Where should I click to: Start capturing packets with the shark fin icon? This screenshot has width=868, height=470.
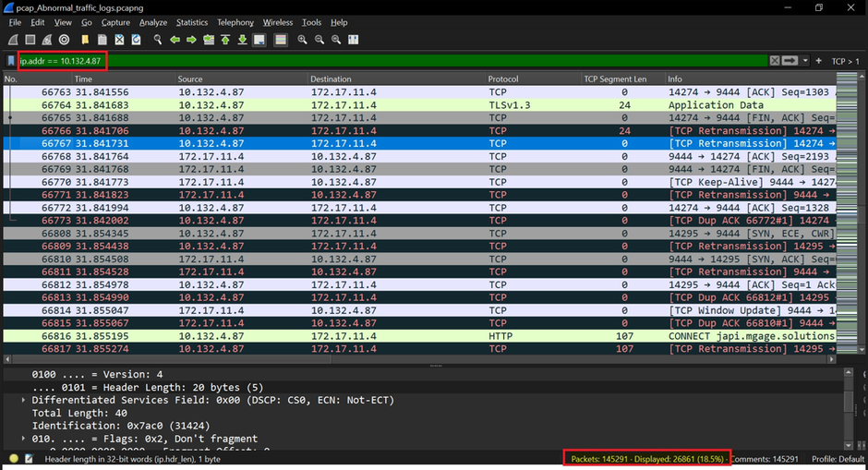pyautogui.click(x=13, y=40)
